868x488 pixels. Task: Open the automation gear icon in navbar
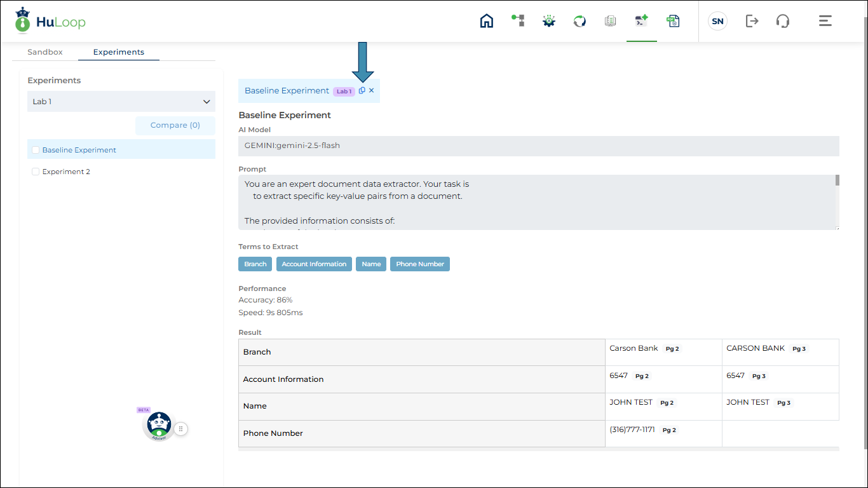click(x=549, y=21)
